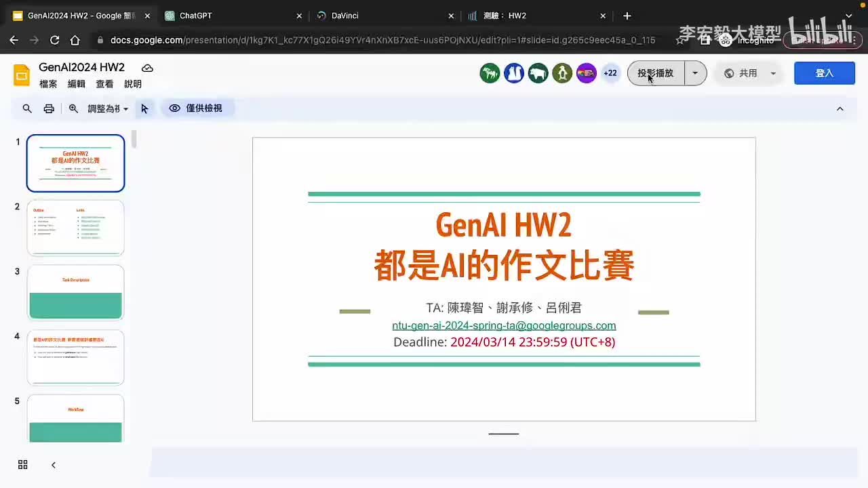Select slide 5 Workflow thumbnail
868x488 pixels.
(75, 419)
